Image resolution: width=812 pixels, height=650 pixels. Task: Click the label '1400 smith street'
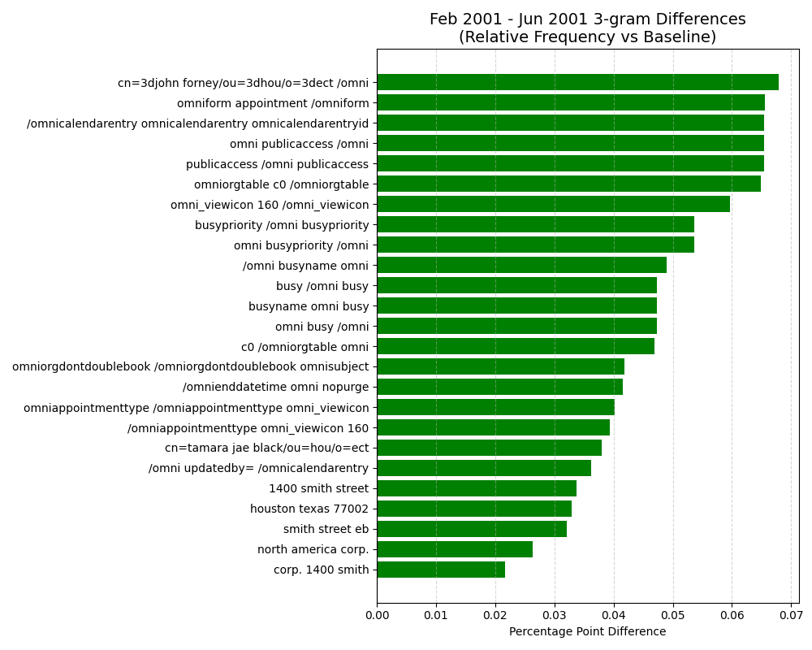[319, 488]
